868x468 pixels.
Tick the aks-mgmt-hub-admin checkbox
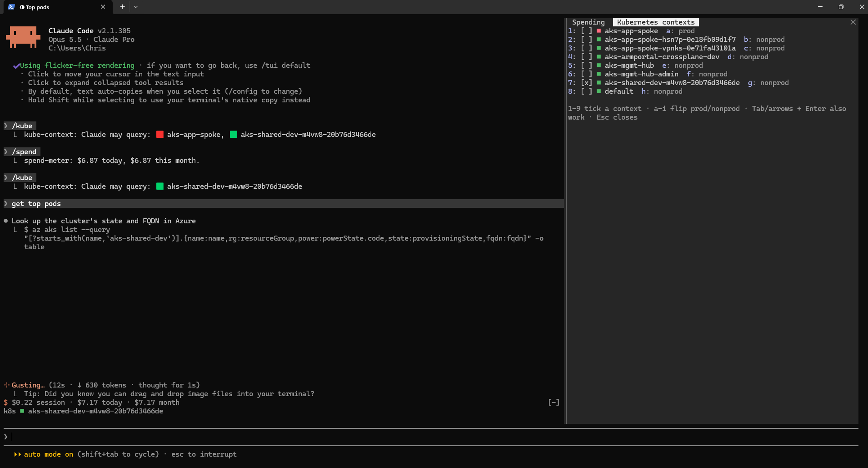(x=586, y=74)
